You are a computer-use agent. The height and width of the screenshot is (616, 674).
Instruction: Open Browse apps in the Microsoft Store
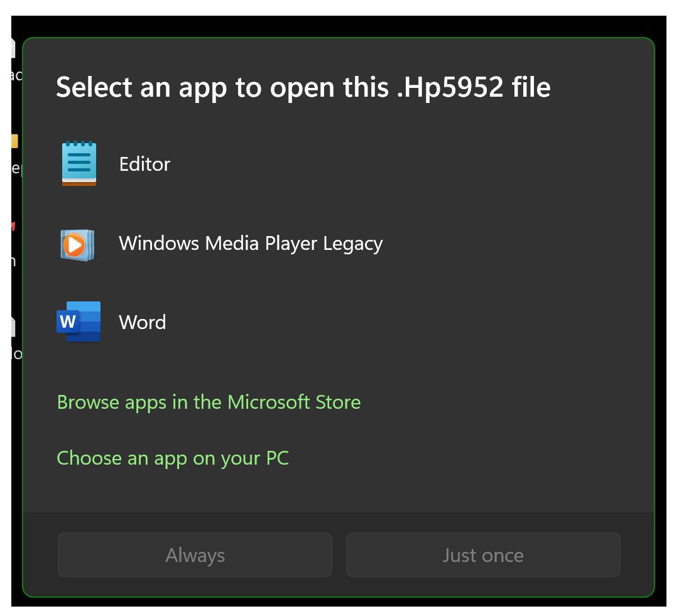[x=209, y=403]
